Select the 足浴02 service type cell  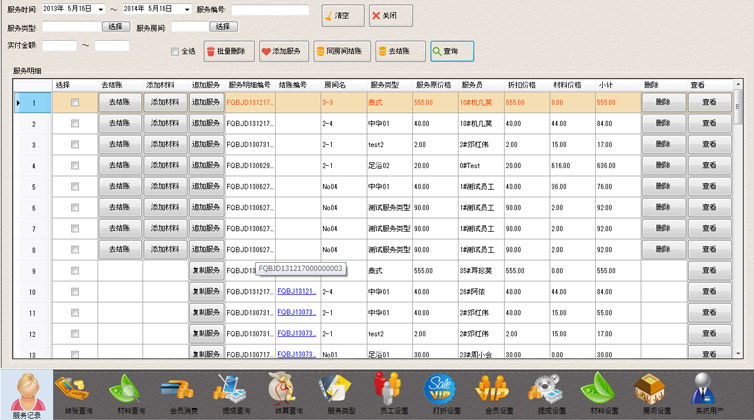coord(390,165)
